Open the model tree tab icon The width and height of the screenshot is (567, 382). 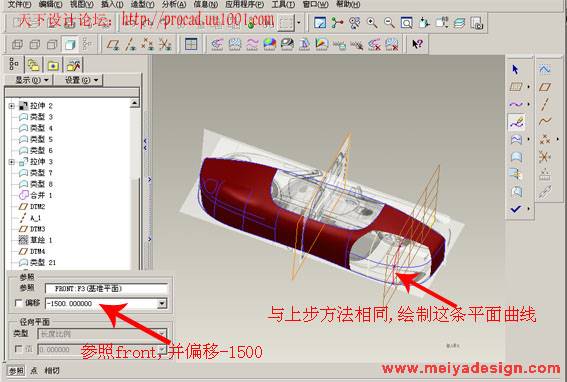tap(14, 65)
